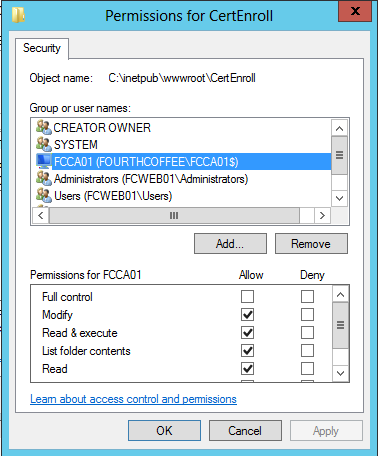Click user list horizontal scroll right arrow
The width and height of the screenshot is (378, 456).
[x=322, y=215]
